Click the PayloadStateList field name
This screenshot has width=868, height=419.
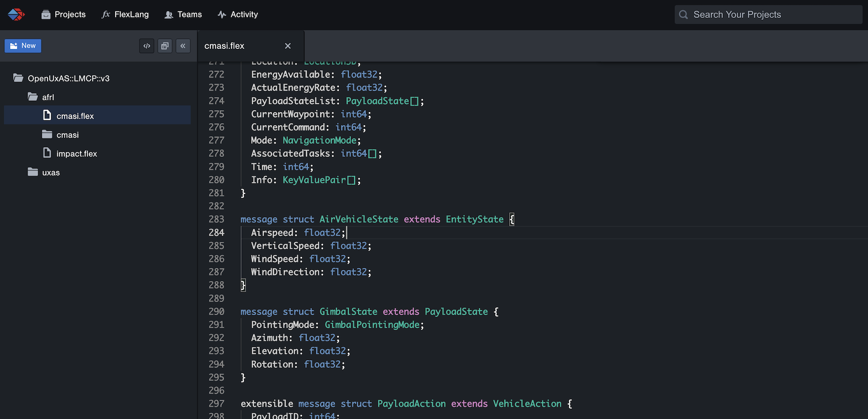pyautogui.click(x=293, y=101)
